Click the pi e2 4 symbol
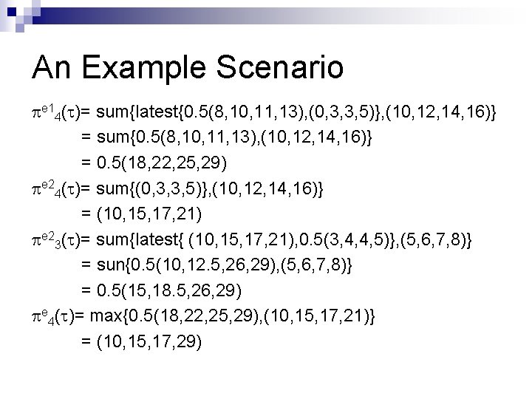 coord(47,189)
